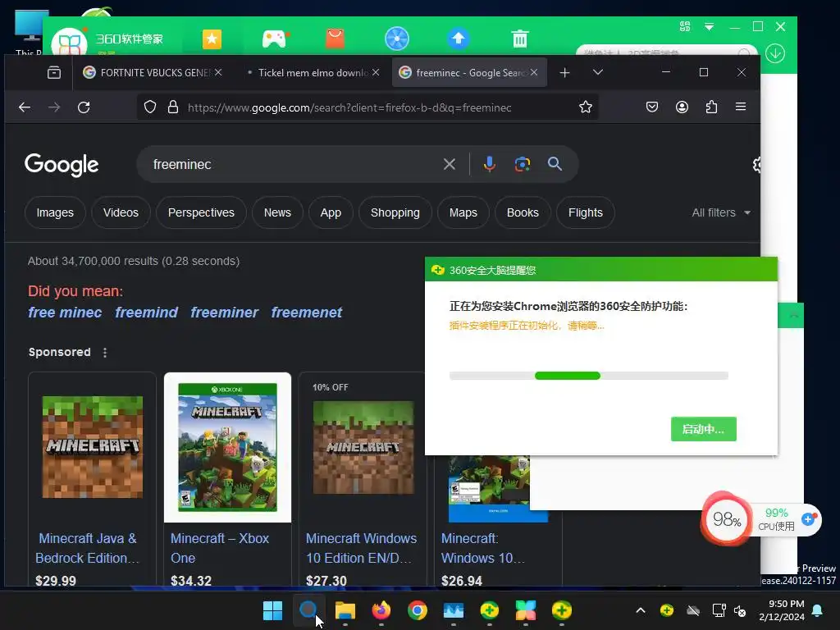
Task: Click the Google search magnifier button
Action: click(x=555, y=164)
